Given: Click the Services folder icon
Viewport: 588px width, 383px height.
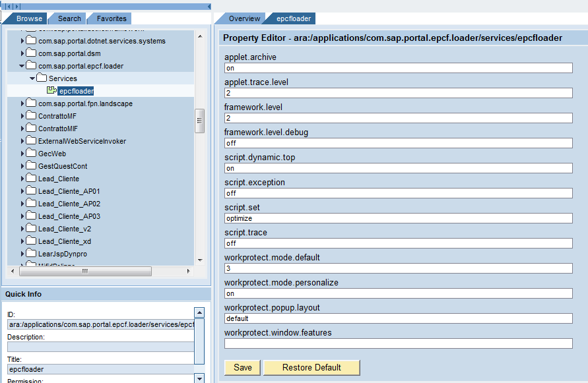Looking at the screenshot, I should pyautogui.click(x=42, y=78).
